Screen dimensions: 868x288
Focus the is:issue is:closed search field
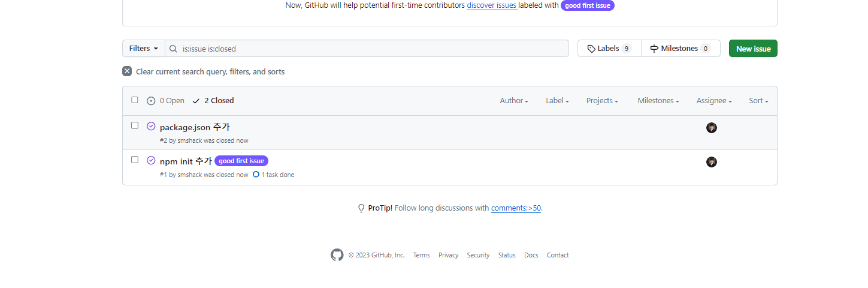pyautogui.click(x=367, y=49)
